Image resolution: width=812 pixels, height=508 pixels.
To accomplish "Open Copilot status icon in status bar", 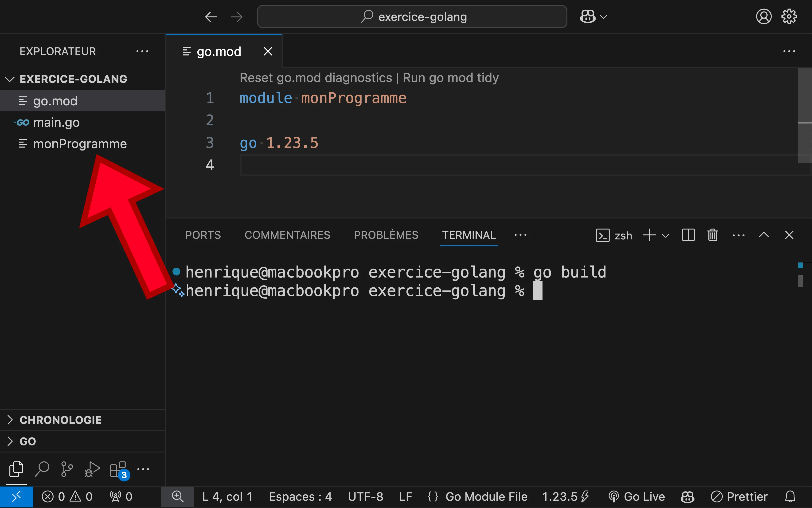I will [x=687, y=496].
